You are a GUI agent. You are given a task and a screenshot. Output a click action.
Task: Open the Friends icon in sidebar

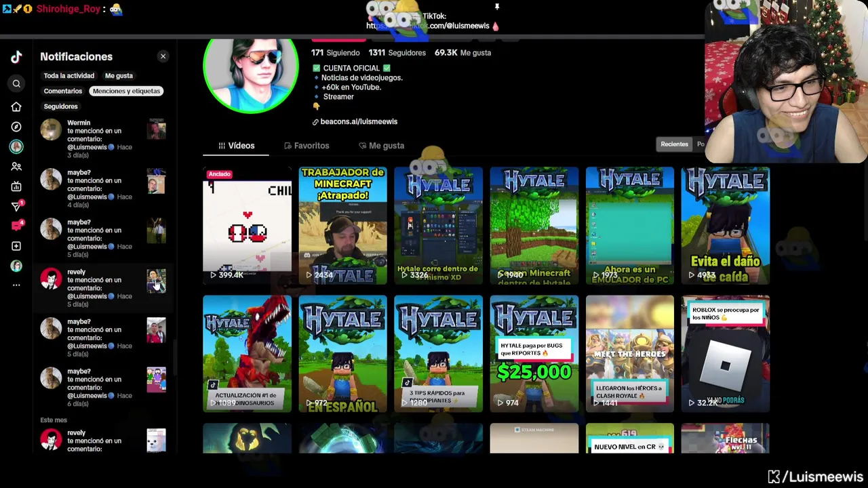16,167
